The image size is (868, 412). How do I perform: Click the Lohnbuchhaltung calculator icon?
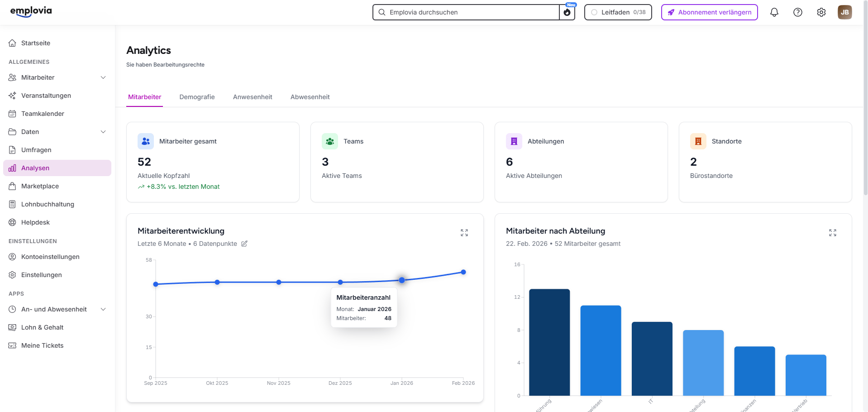click(12, 204)
